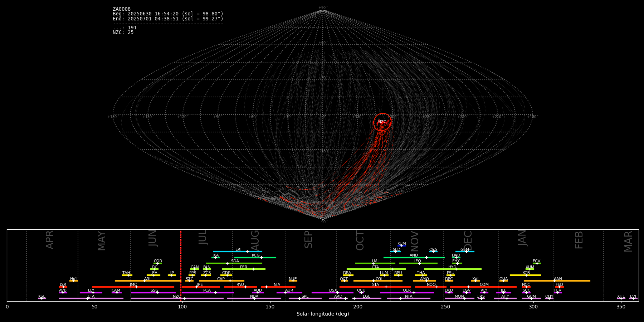Select the red COM shower bar
This screenshot has height=322, width=644.
click(x=483, y=287)
